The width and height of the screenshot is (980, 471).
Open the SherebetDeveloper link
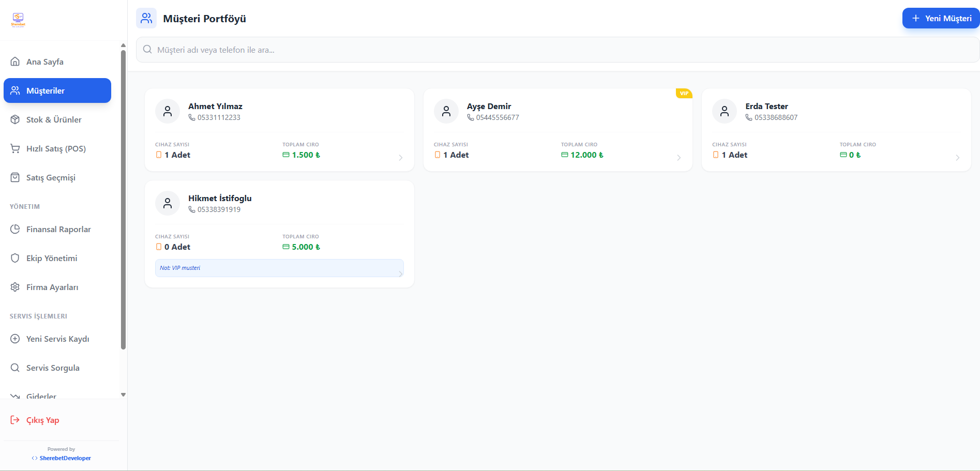(x=65, y=458)
